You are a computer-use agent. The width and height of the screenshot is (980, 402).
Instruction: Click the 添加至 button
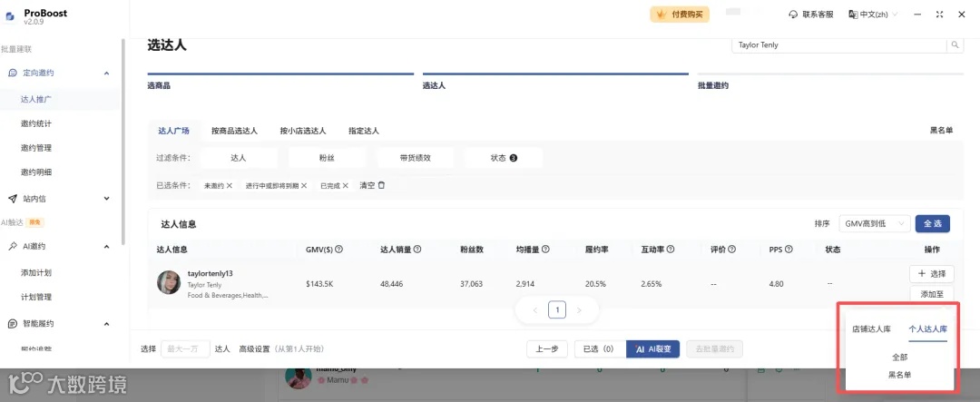coord(931,294)
